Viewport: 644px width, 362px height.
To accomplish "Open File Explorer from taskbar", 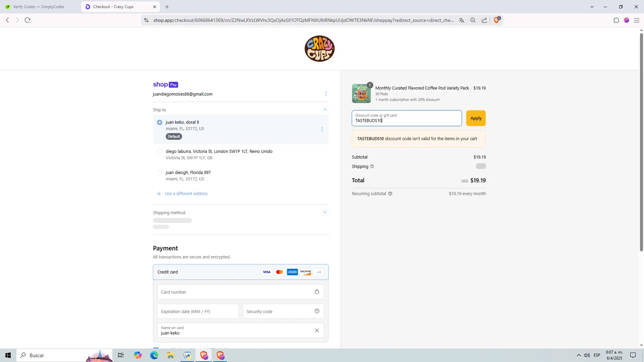I will pyautogui.click(x=170, y=355).
